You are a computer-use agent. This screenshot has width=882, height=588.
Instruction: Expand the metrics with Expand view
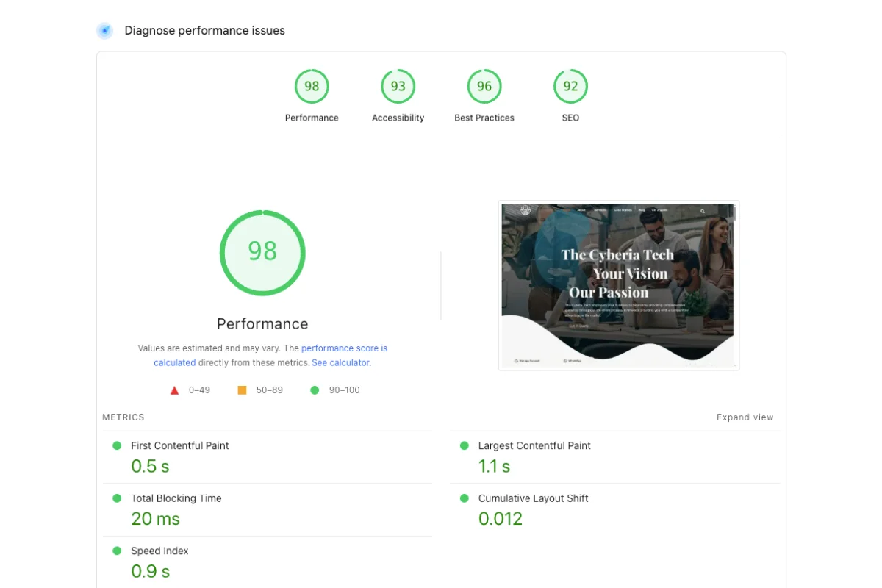tap(745, 417)
